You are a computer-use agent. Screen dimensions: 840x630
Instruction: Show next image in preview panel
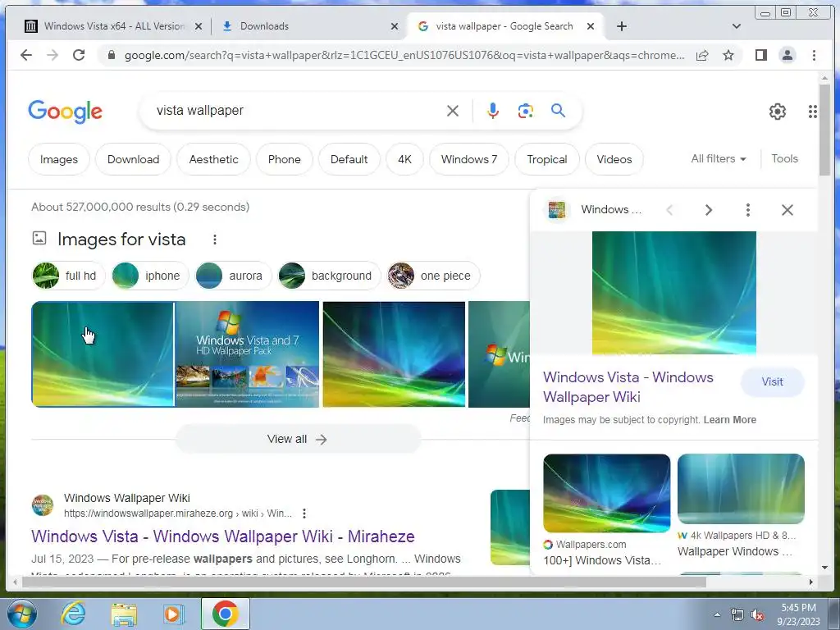click(708, 210)
